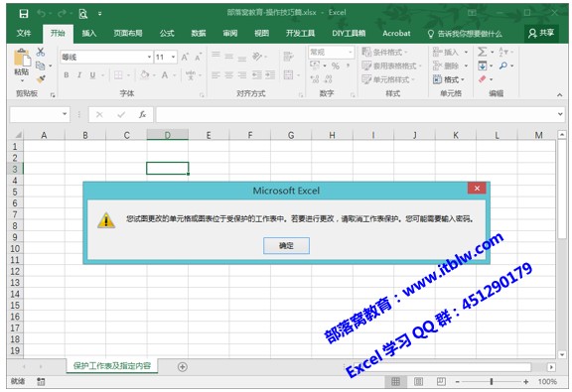Screen dimensions: 572x392
Task: Decrease font size with smaller A
Action: tap(198, 57)
